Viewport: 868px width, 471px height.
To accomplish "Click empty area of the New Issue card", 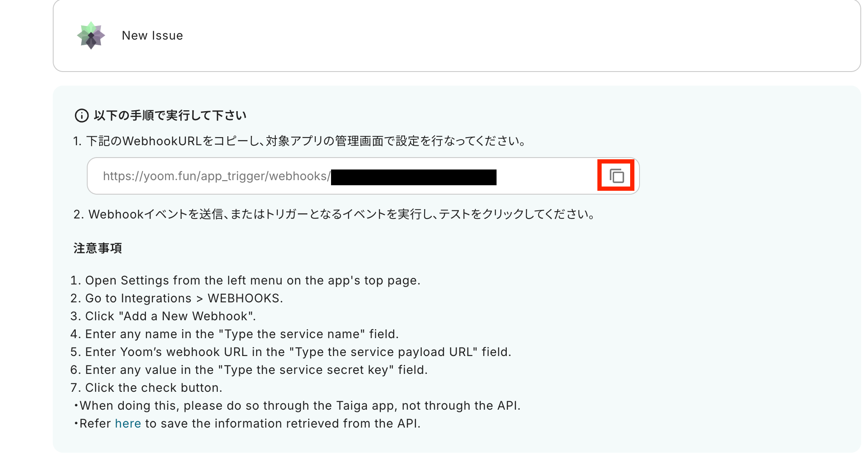I will coord(511,35).
